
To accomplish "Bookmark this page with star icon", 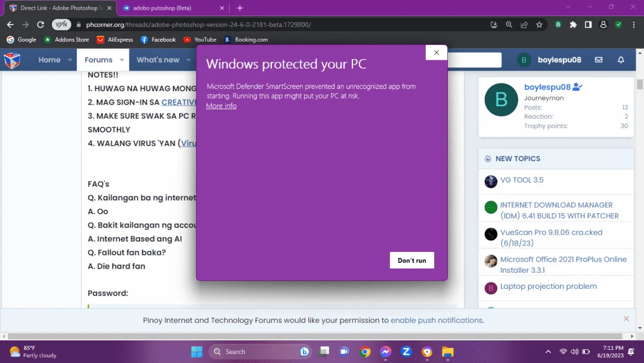I will coord(539,24).
